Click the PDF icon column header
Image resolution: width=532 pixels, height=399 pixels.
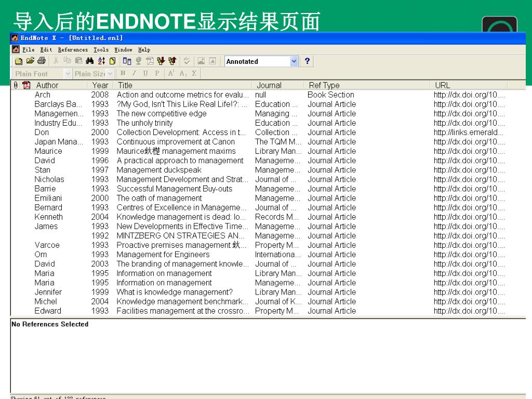(x=26, y=85)
